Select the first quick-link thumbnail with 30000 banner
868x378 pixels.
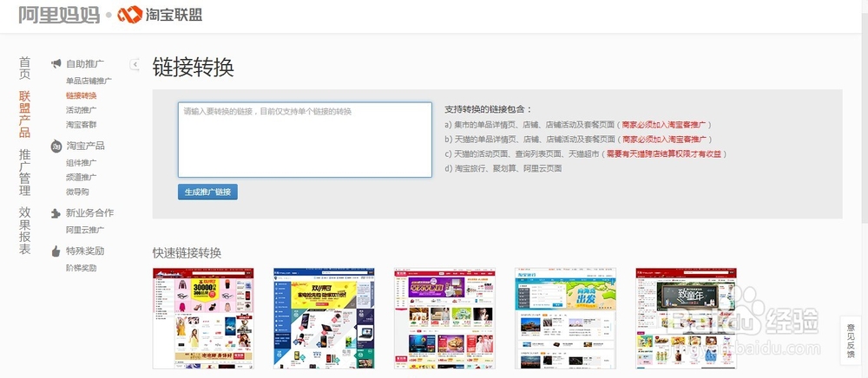[203, 318]
